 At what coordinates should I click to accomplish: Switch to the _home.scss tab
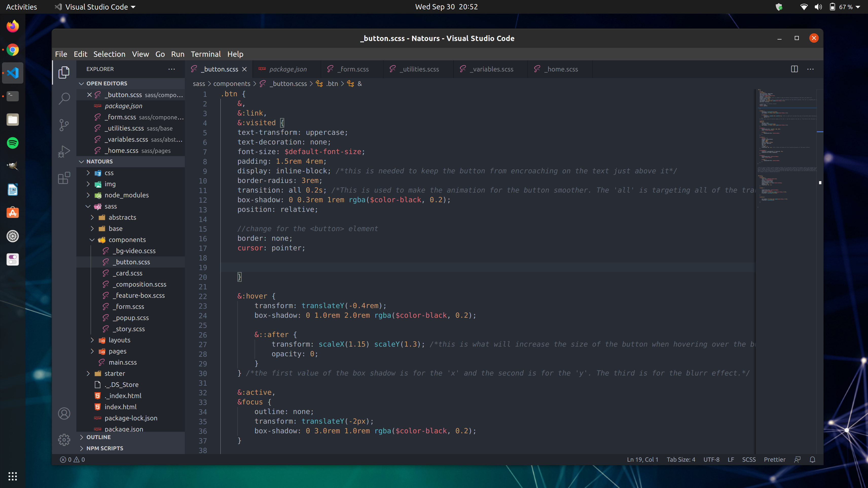click(560, 69)
